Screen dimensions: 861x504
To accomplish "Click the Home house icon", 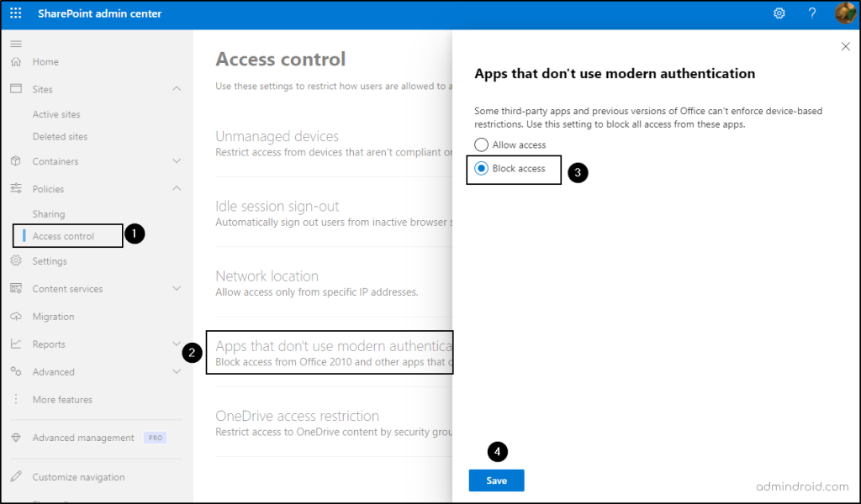I will pos(16,61).
